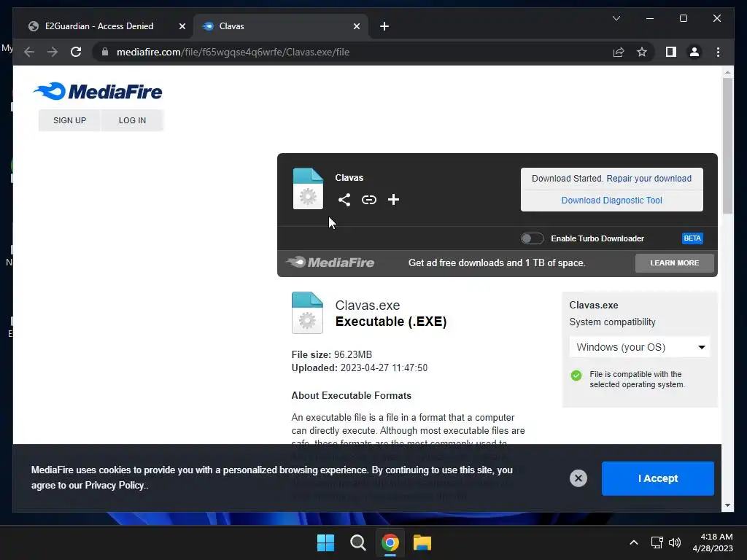Select the Clavas browser tab
This screenshot has width=747, height=560.
coord(281,26)
